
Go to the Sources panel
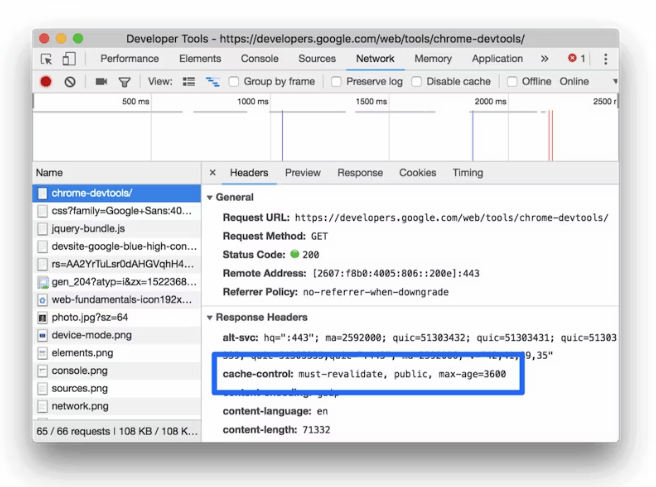coord(317,59)
